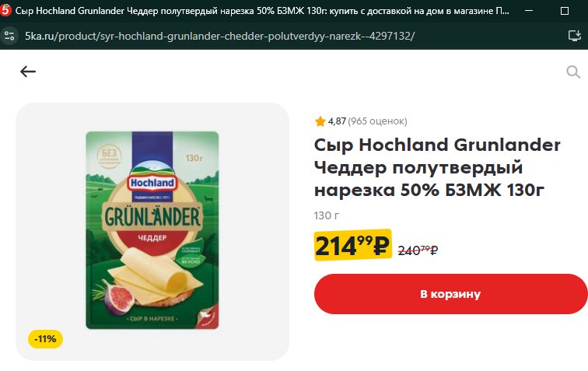Image resolution: width=588 pixels, height=371 pixels.
Task: Open the 965 оценок reviews link
Action: pos(377,121)
